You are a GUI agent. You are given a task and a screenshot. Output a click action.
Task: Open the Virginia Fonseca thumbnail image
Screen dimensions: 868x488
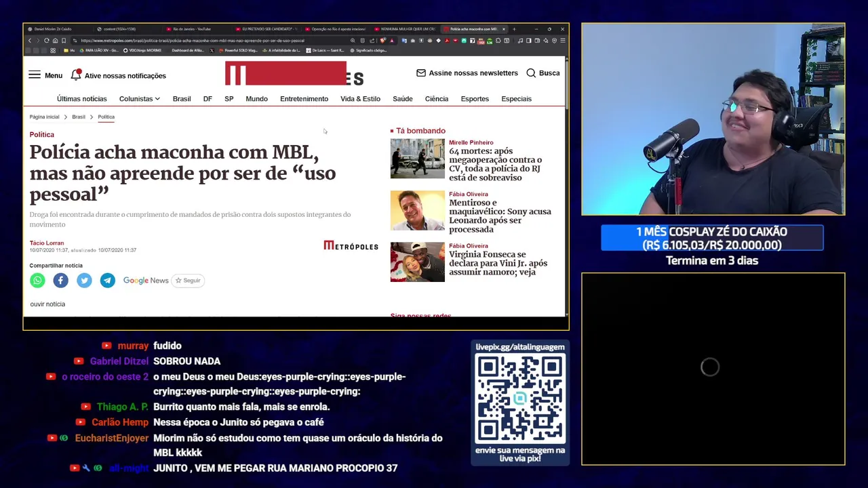(417, 262)
